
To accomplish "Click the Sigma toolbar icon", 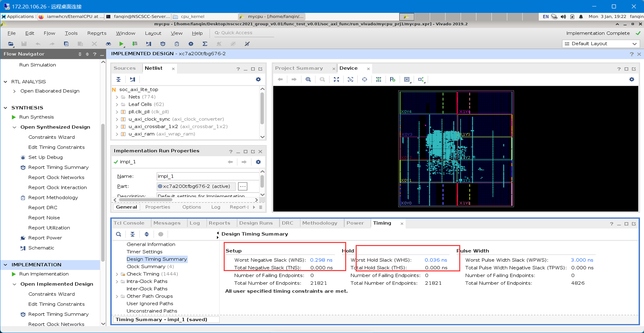I will point(205,44).
